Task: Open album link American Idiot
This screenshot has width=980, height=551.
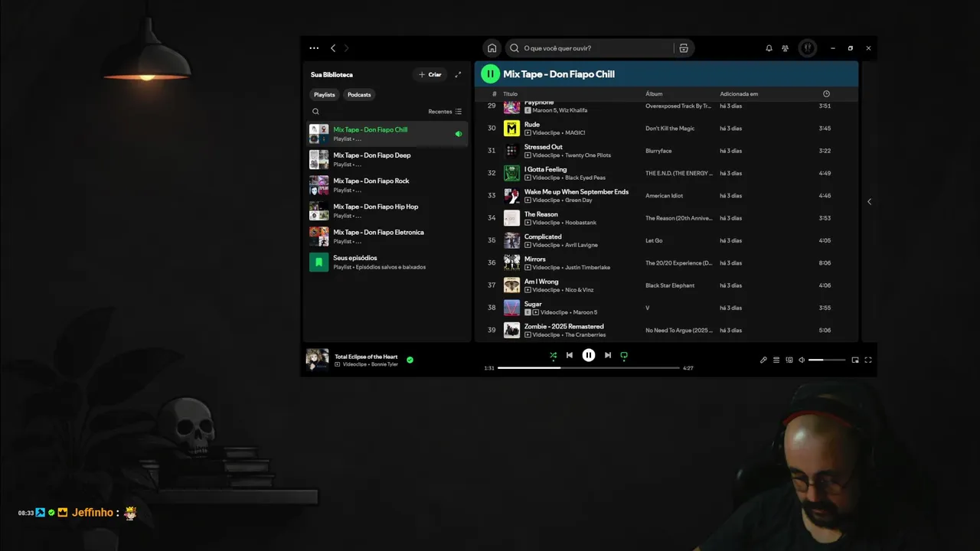Action: pyautogui.click(x=664, y=195)
